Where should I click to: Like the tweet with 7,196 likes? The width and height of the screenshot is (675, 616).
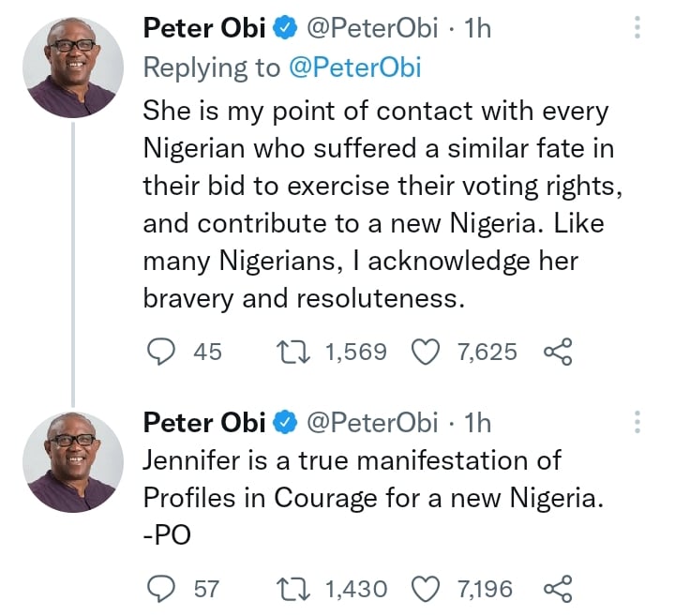[x=427, y=589]
